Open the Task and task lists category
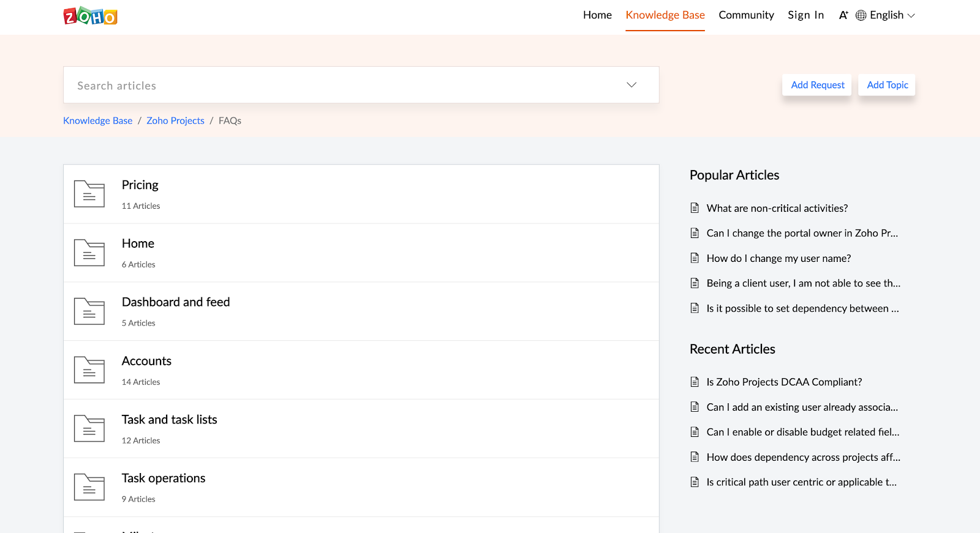980x533 pixels. point(170,420)
